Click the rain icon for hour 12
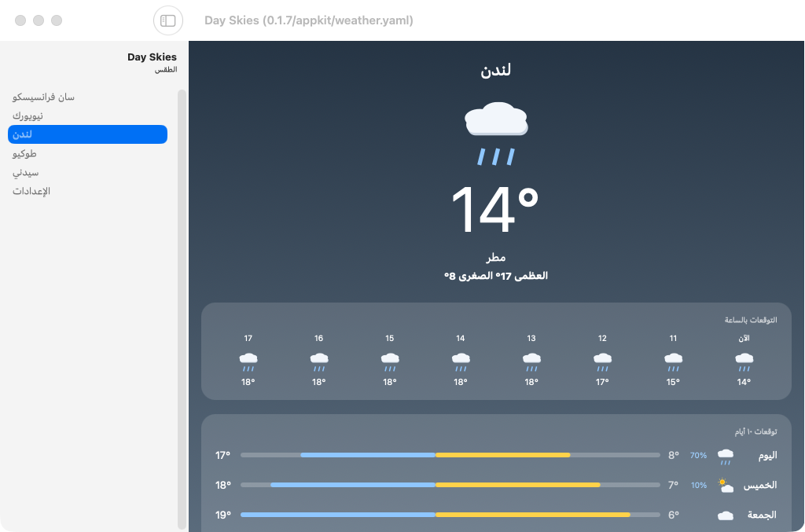This screenshot has width=805, height=532. pyautogui.click(x=602, y=361)
